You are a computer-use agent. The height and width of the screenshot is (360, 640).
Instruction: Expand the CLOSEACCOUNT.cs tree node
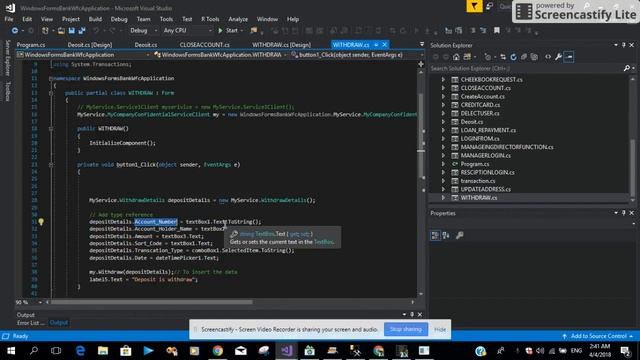pyautogui.click(x=443, y=88)
